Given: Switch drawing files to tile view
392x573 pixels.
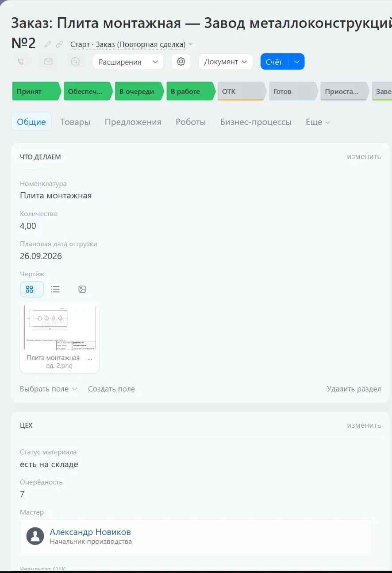Looking at the screenshot, I should (30, 289).
